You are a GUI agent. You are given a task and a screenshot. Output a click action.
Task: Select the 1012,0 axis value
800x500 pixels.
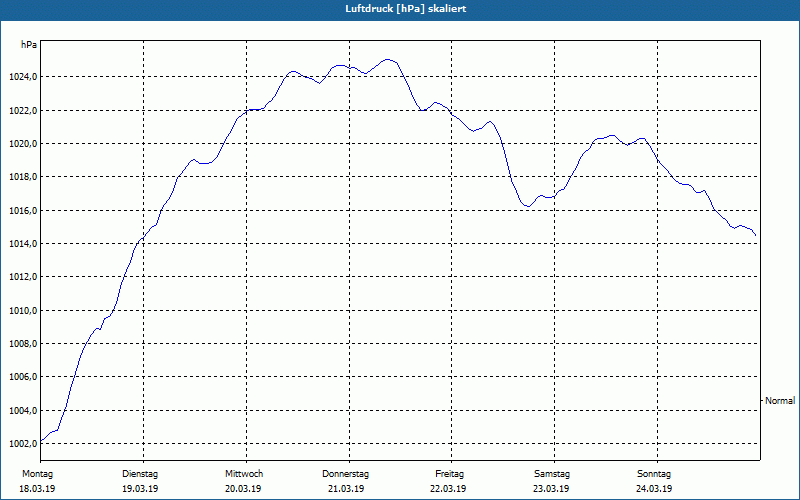[x=23, y=277]
